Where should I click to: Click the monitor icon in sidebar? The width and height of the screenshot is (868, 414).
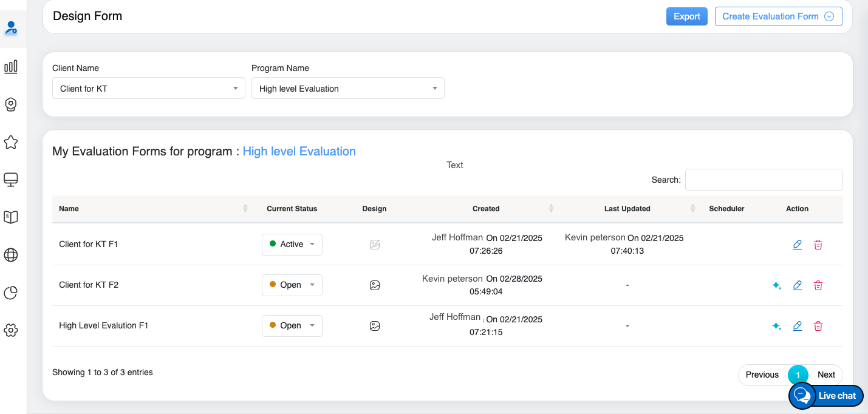[11, 180]
